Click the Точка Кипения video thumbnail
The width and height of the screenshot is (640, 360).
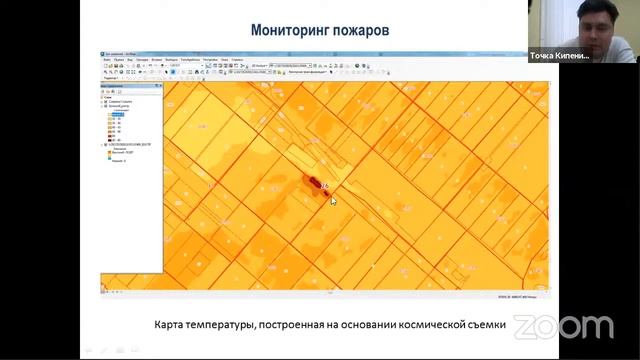coord(584,31)
